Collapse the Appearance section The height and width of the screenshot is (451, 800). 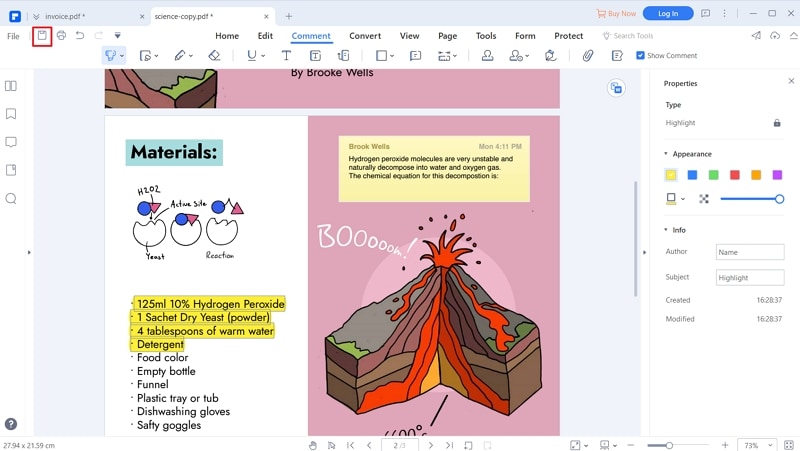click(666, 154)
